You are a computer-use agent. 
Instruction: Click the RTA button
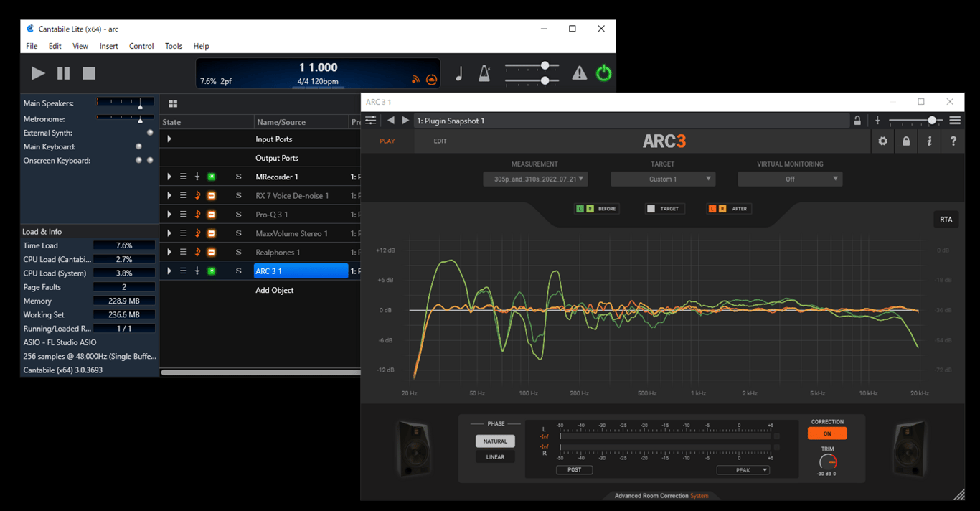[x=946, y=220]
